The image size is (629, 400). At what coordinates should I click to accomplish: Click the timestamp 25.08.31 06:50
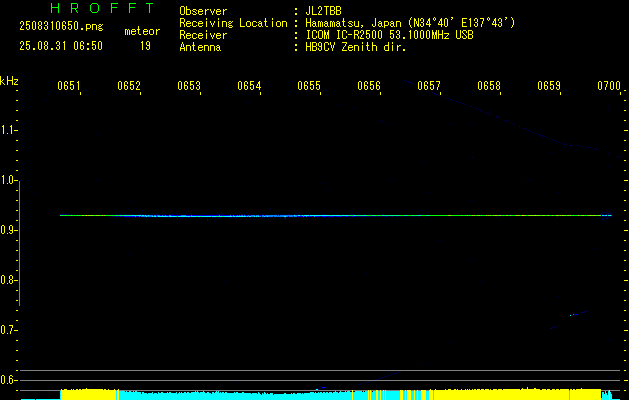[61, 46]
